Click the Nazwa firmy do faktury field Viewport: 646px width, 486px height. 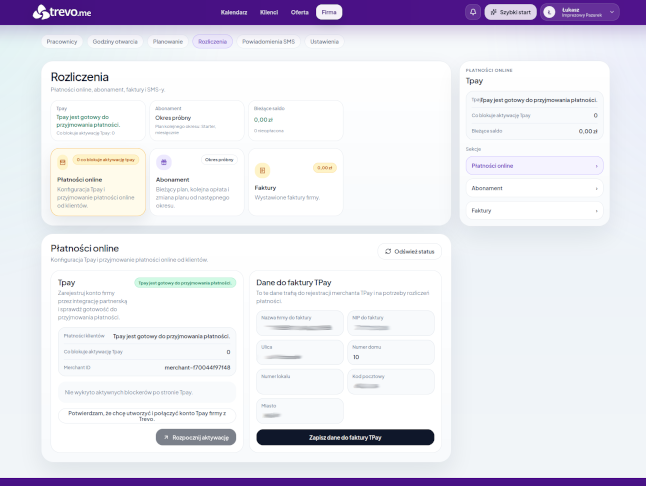tap(300, 323)
